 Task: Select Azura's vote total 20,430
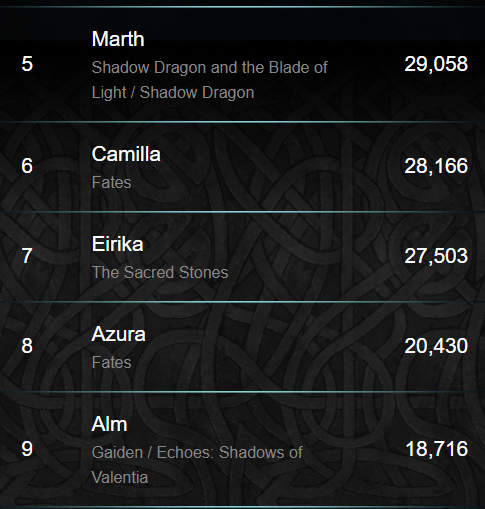[436, 346]
